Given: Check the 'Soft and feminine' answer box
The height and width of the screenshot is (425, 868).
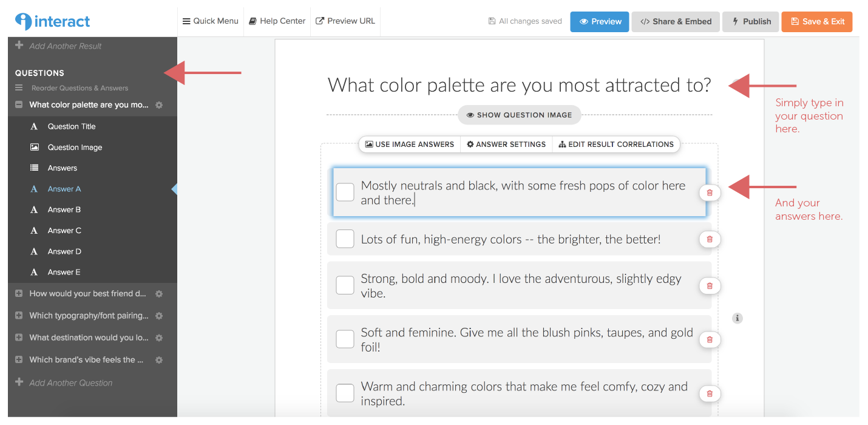Looking at the screenshot, I should coord(345,339).
